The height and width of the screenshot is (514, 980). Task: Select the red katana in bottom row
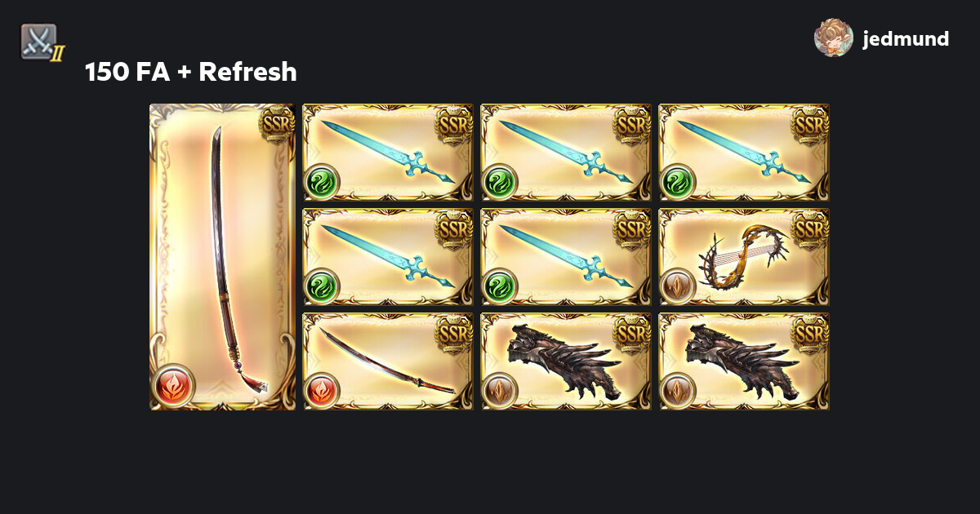click(389, 361)
